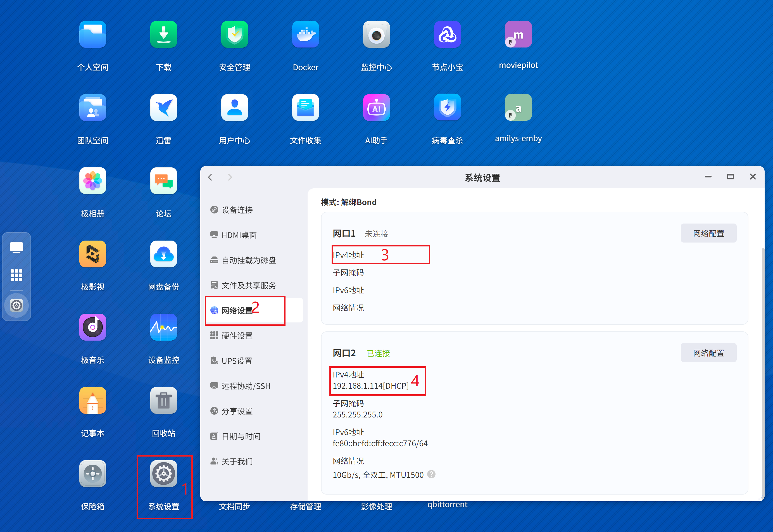Open the moviepilot shortcut
This screenshot has width=773, height=532.
(x=518, y=34)
